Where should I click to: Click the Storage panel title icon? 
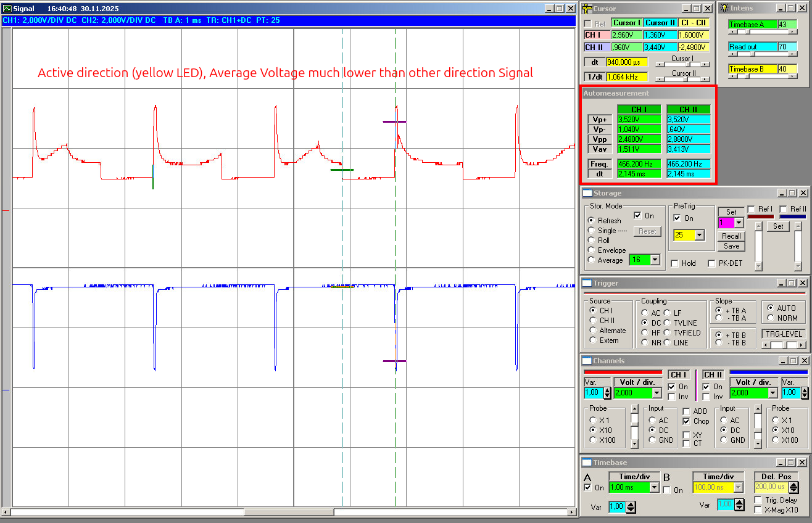pos(587,193)
